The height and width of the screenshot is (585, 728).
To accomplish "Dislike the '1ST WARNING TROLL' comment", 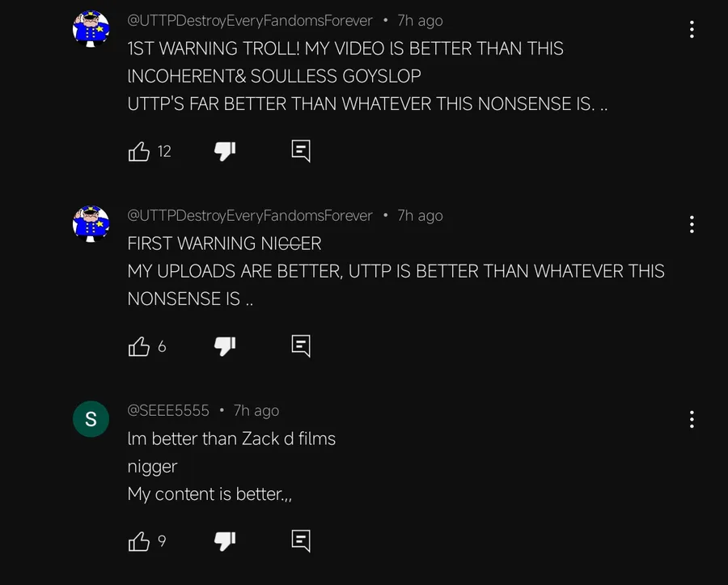I will click(x=225, y=151).
